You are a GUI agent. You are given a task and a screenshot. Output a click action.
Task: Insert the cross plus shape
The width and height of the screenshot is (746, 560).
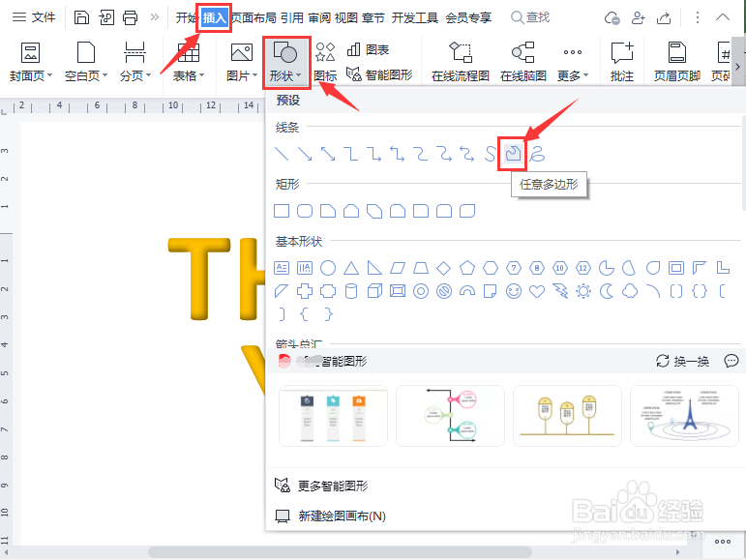305,291
